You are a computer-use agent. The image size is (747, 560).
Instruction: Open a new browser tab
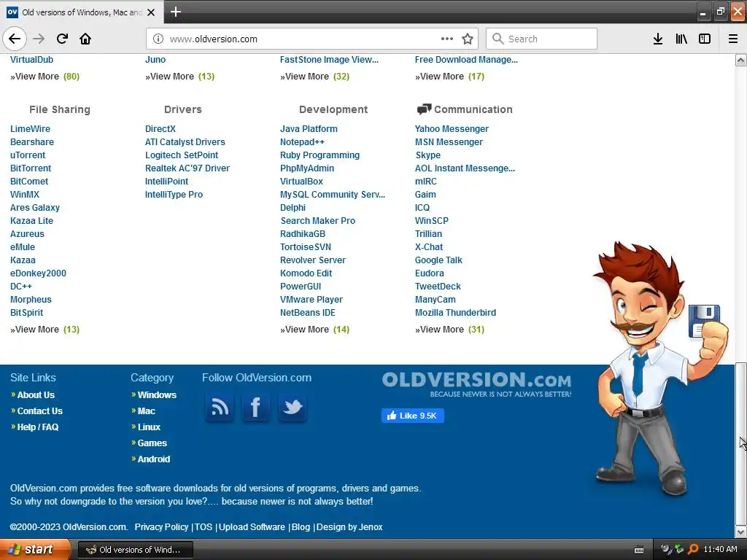click(x=175, y=12)
